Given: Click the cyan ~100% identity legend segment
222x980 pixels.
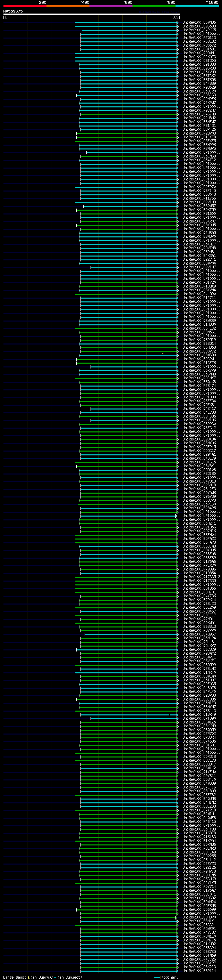Looking at the screenshot, I should [x=197, y=7].
